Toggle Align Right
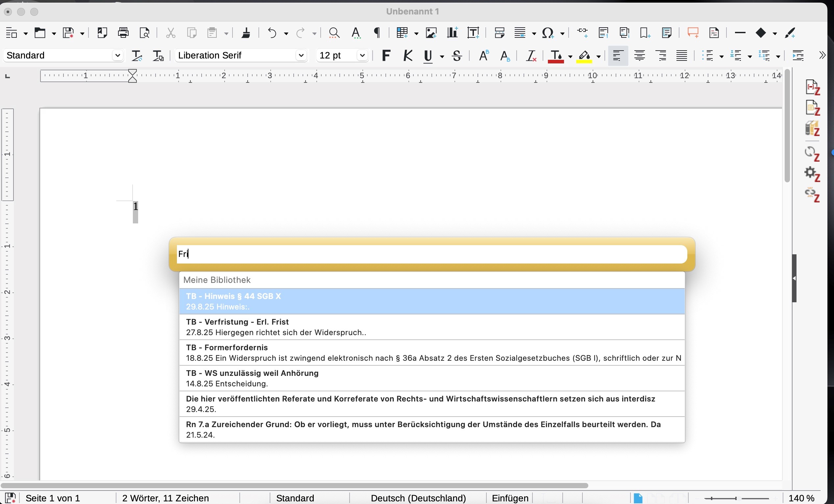This screenshot has width=834, height=504. 661,56
